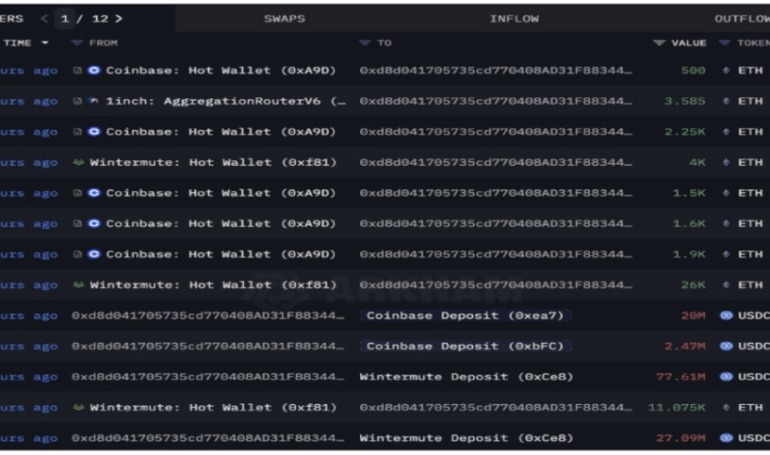Click the ETH token icon in the 4K row
The width and height of the screenshot is (770, 455).
pos(726,162)
